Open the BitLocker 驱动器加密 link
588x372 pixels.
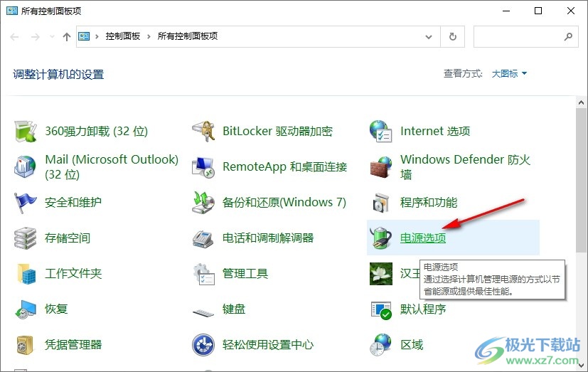[277, 132]
